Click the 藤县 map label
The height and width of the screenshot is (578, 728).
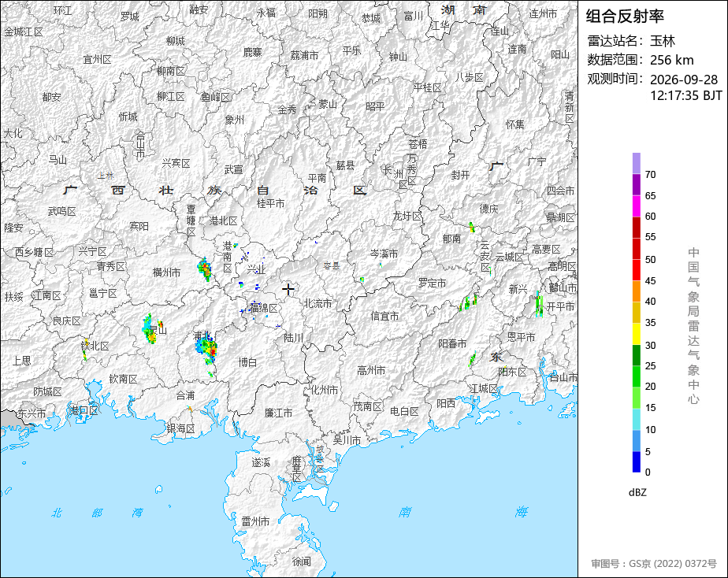point(345,165)
